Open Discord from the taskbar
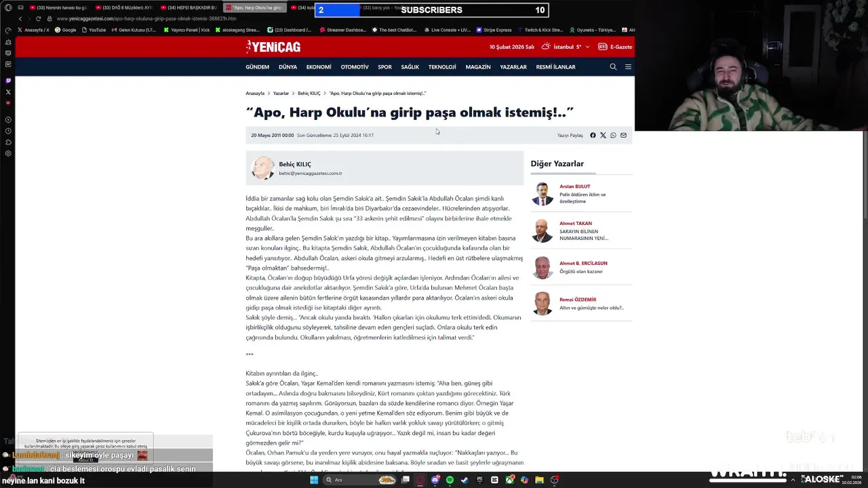Image resolution: width=868 pixels, height=488 pixels. click(435, 480)
